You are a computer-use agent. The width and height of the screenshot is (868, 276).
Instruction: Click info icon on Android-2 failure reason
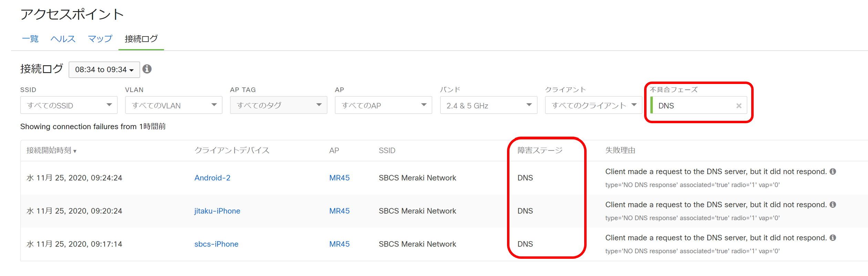click(x=833, y=171)
